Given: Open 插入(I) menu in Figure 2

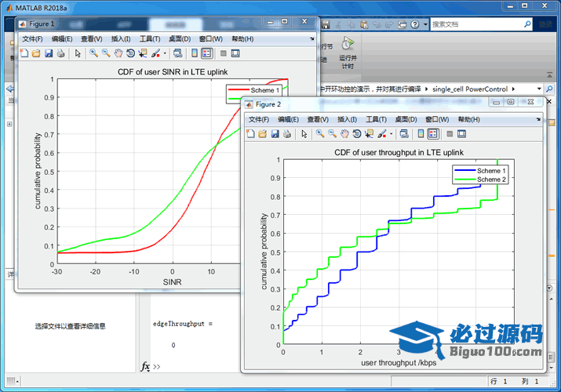Looking at the screenshot, I should [x=347, y=119].
